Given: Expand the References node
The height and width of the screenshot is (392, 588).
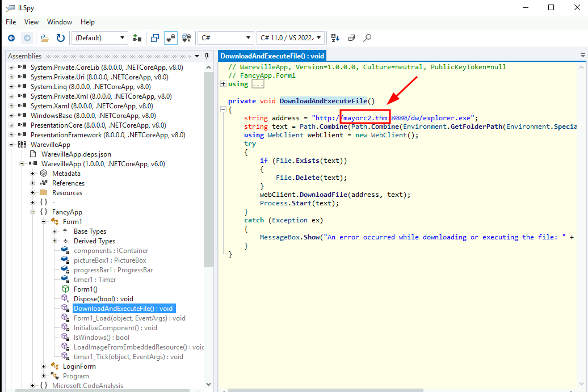Looking at the screenshot, I should coord(33,183).
